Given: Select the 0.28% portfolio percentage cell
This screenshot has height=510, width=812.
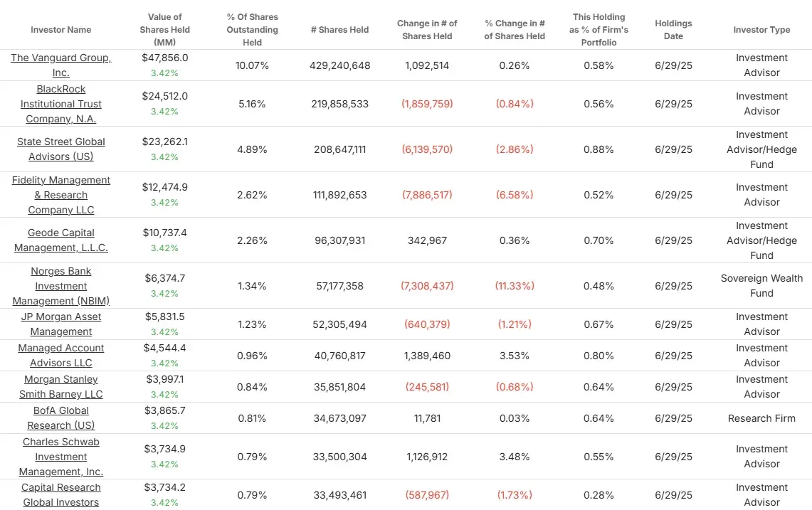Looking at the screenshot, I should [599, 496].
